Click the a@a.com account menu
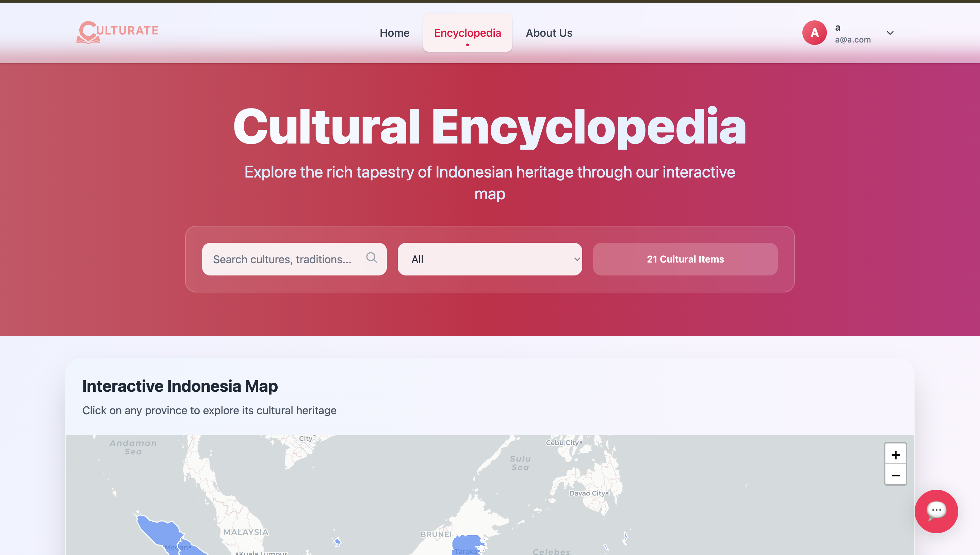The width and height of the screenshot is (980, 555). coord(852,40)
